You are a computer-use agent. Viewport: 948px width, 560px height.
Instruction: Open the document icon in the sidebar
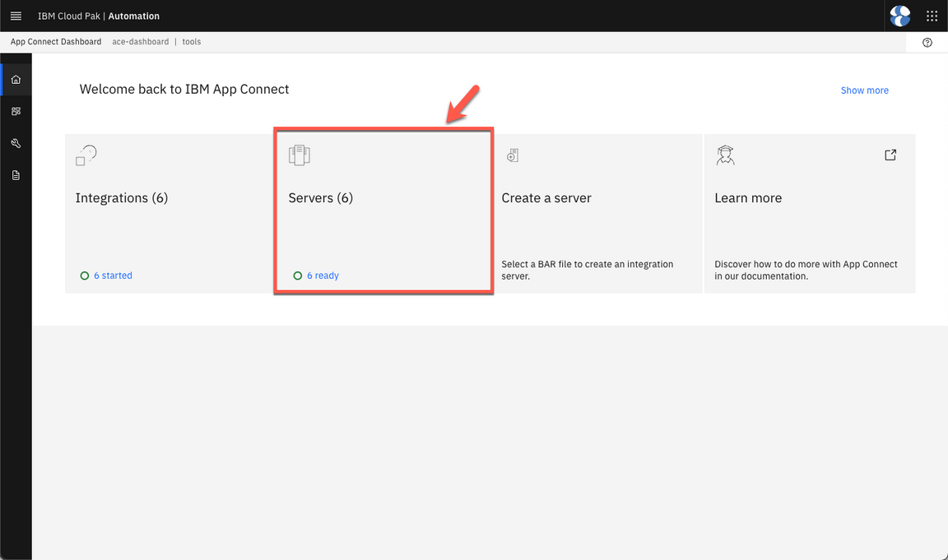(x=16, y=175)
